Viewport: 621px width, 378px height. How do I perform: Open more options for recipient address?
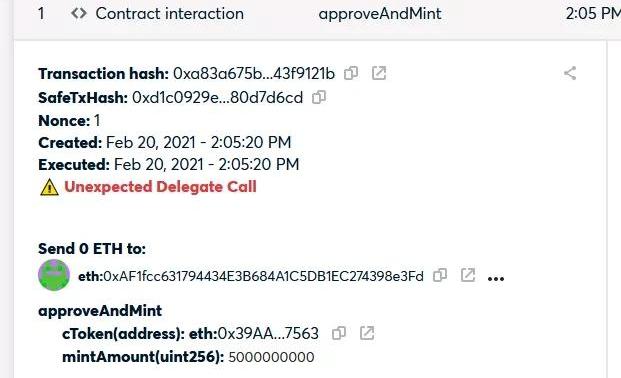[496, 279]
